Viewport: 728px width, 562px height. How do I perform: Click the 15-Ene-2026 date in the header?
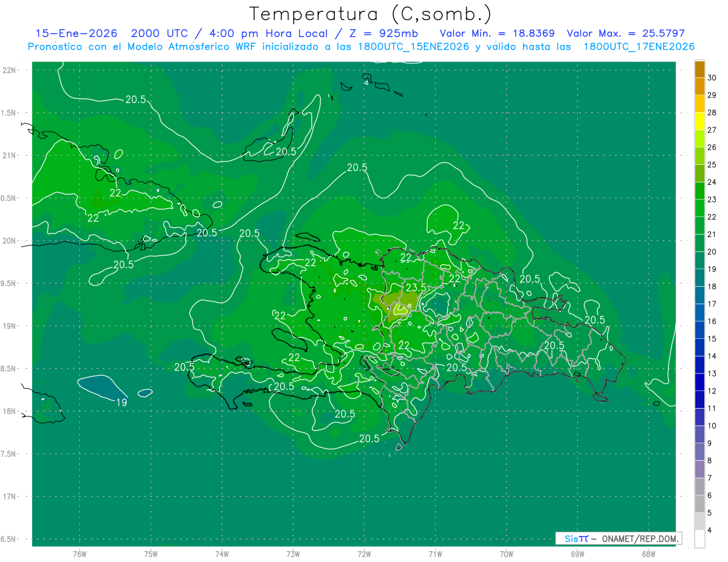pos(76,33)
